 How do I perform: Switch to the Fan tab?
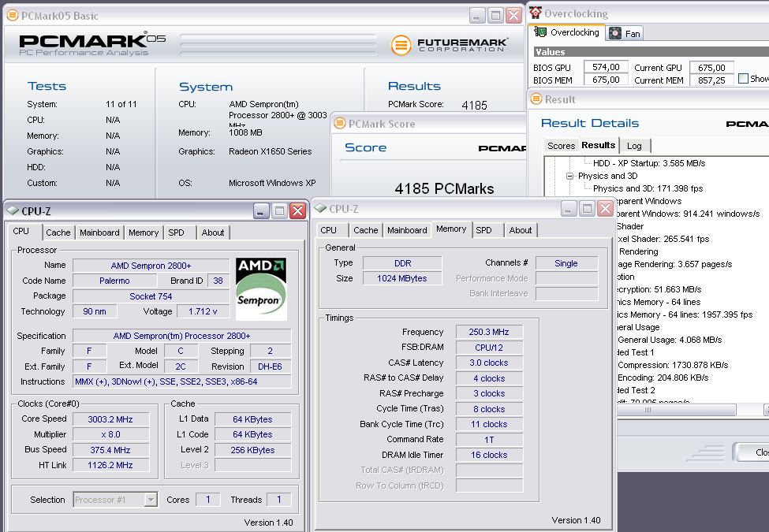[625, 33]
